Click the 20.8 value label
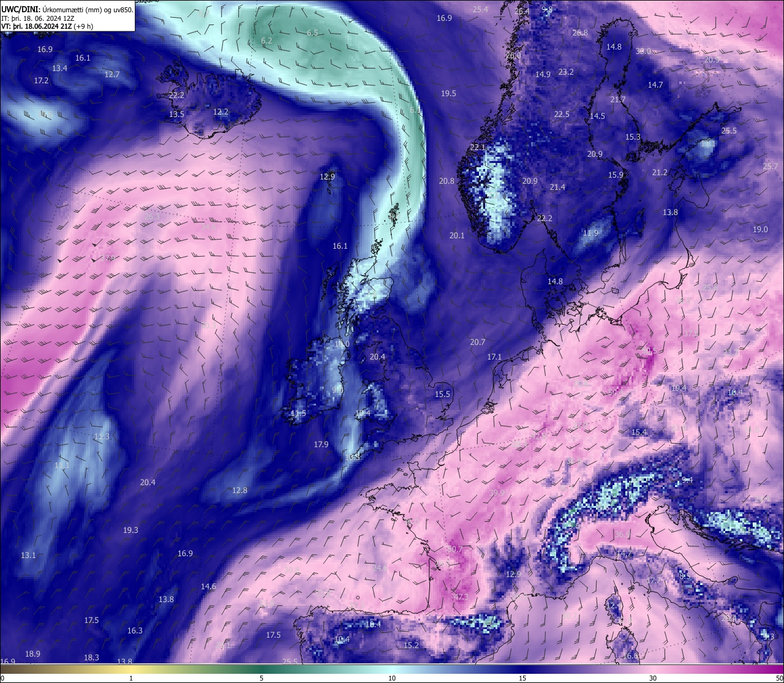This screenshot has height=683, width=784. 447,181
